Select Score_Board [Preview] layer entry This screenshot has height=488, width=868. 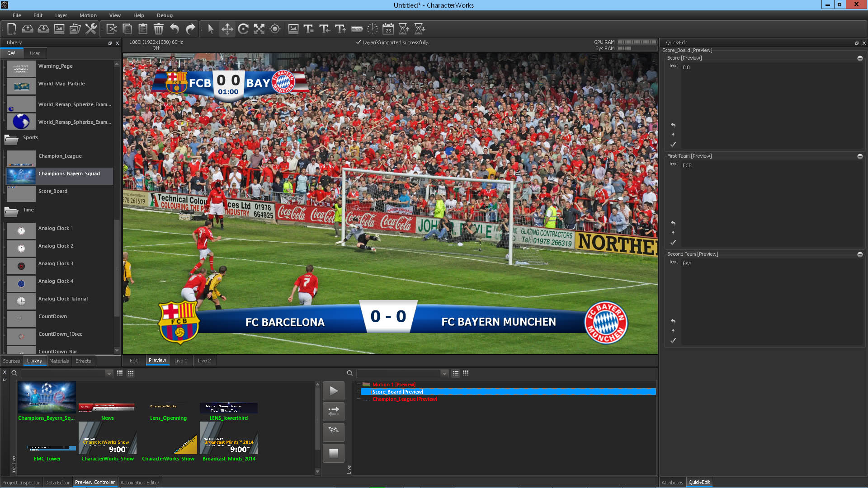point(397,392)
